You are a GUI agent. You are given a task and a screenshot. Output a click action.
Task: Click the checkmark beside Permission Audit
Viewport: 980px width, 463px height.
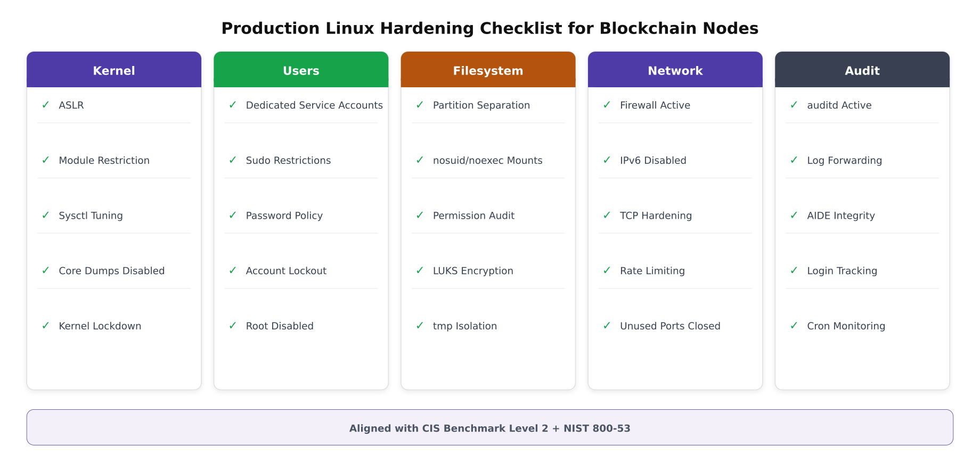[420, 216]
